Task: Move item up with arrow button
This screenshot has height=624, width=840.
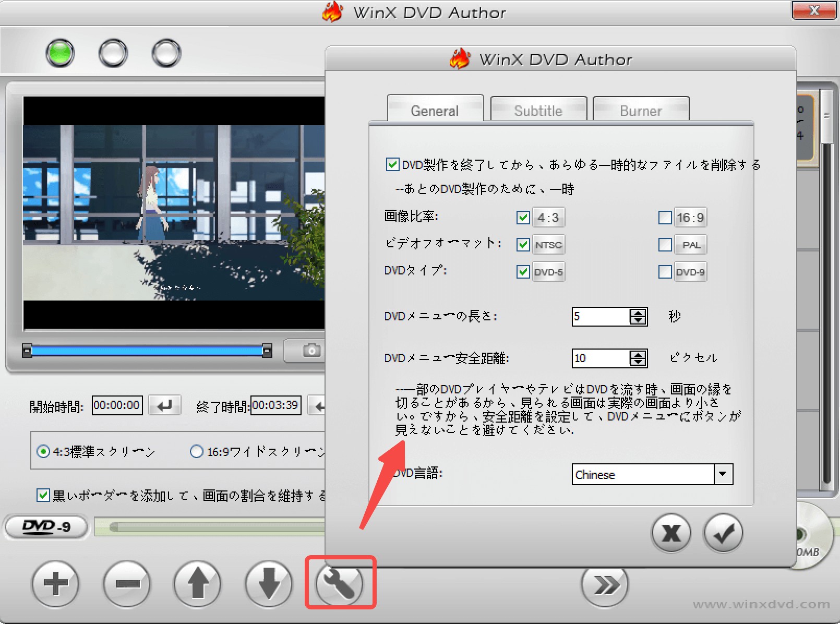Action: [198, 583]
